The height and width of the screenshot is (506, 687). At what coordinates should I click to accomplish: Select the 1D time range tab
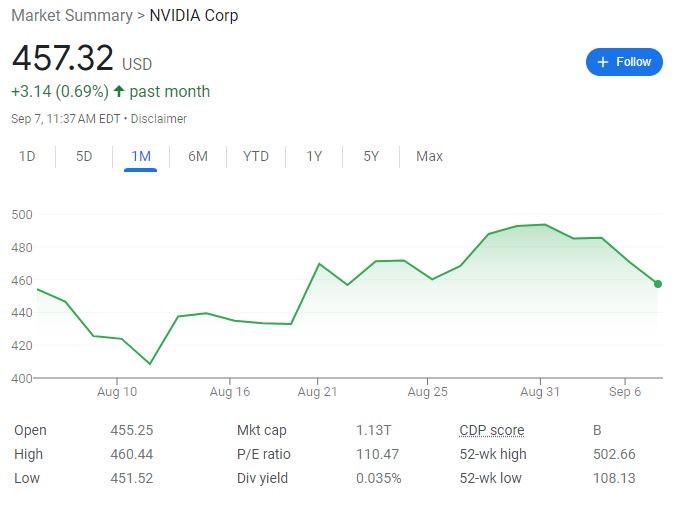point(27,156)
